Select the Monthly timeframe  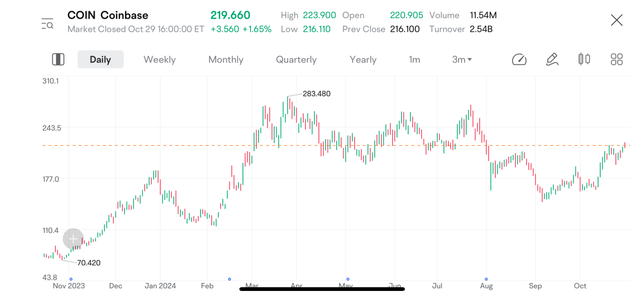pos(226,60)
